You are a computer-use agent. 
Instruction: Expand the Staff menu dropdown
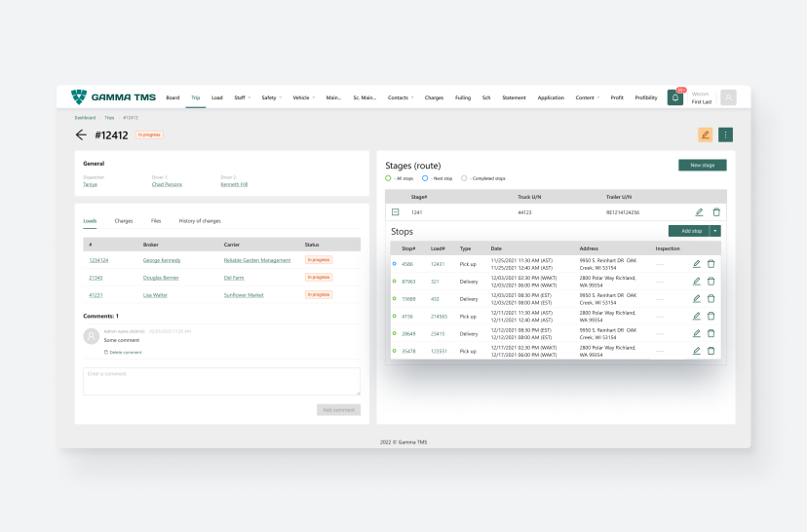click(243, 97)
